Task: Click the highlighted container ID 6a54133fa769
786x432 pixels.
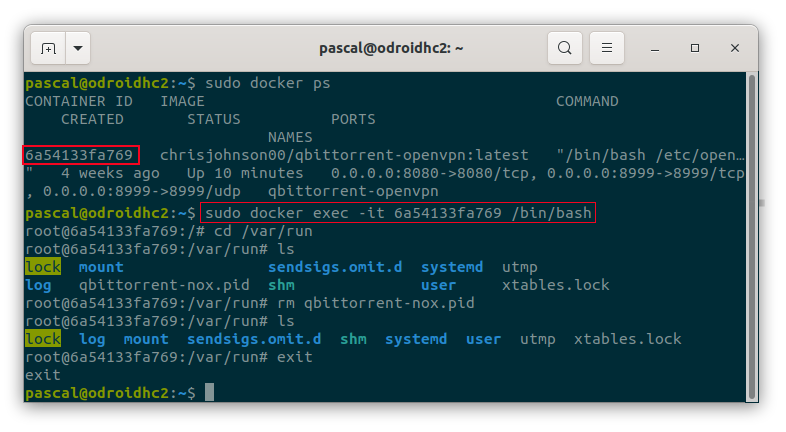Action: (x=81, y=155)
